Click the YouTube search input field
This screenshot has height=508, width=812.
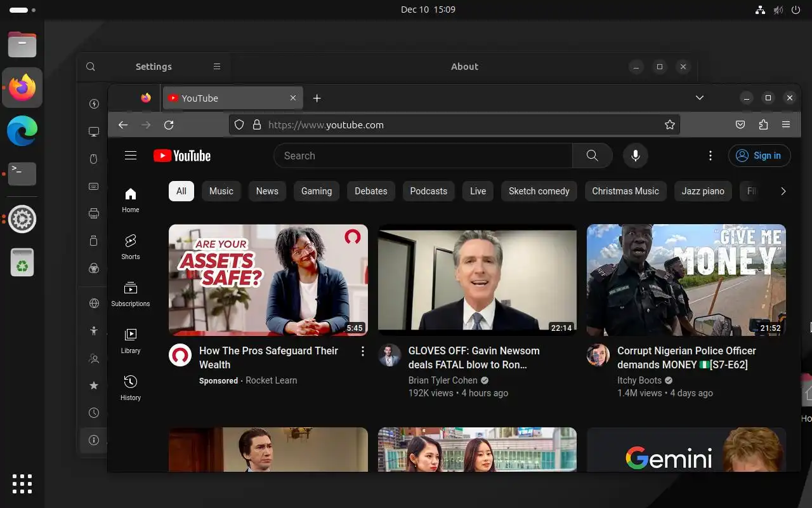tap(422, 156)
